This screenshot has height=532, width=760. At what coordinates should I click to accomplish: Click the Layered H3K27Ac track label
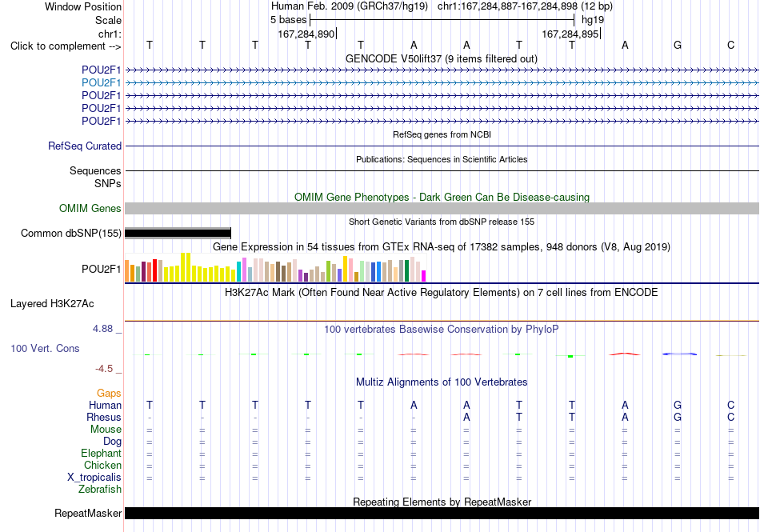pyautogui.click(x=52, y=304)
